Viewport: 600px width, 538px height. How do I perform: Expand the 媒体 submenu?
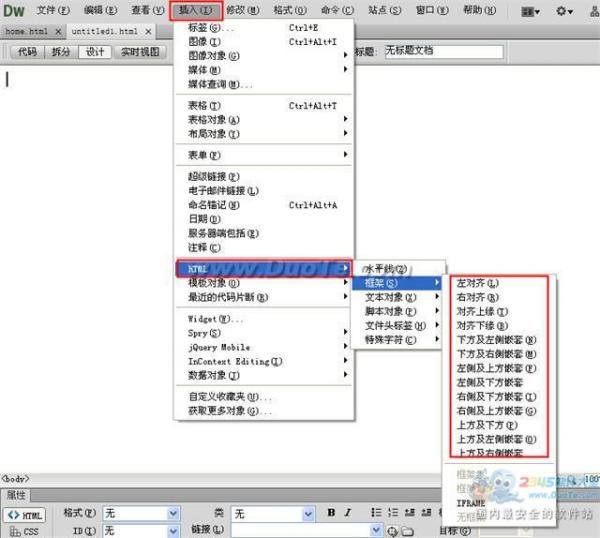click(265, 70)
